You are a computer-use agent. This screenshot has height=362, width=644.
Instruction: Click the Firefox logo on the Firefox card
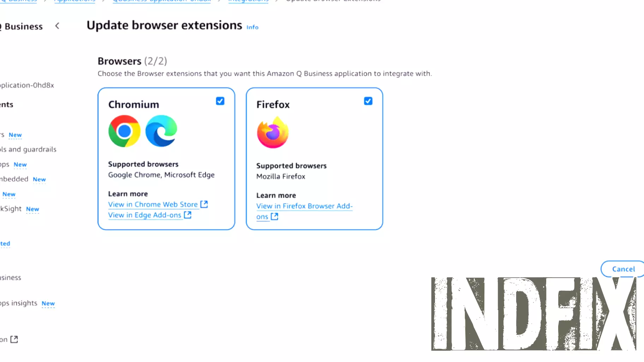273,133
